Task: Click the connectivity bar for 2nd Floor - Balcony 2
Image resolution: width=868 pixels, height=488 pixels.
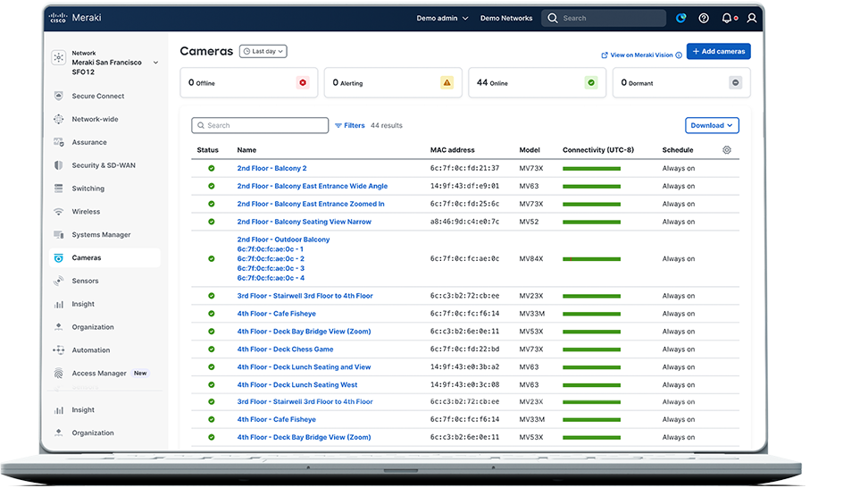Action: 591,168
